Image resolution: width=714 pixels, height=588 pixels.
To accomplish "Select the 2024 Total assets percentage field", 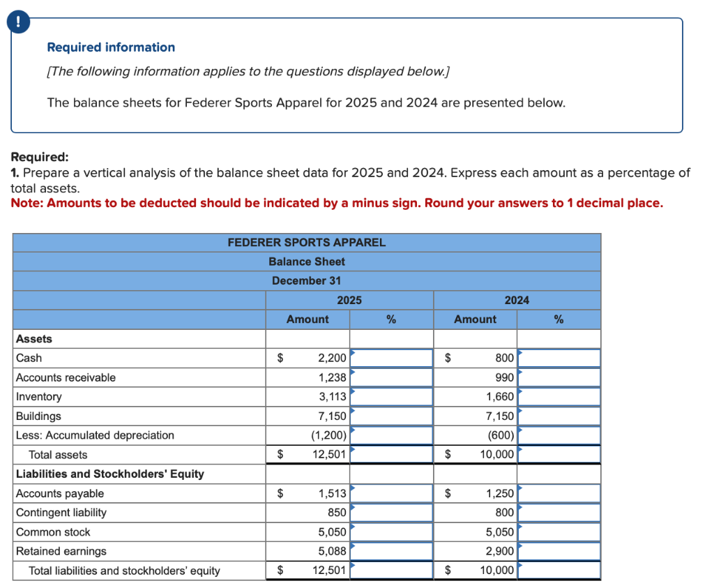I will coord(559,455).
